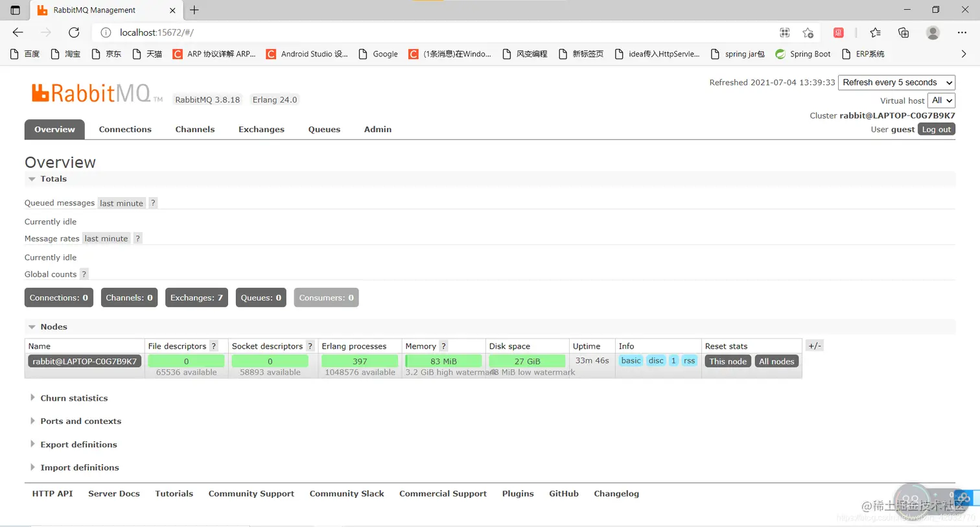This screenshot has height=527, width=980.
Task: Show more bookmarks chevron
Action: (x=964, y=54)
